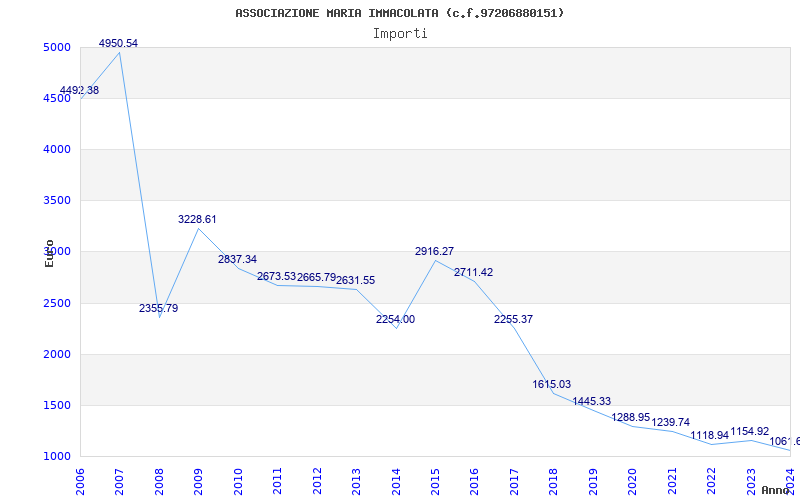Select data label 1615.03
The image size is (800, 500).
click(x=552, y=384)
